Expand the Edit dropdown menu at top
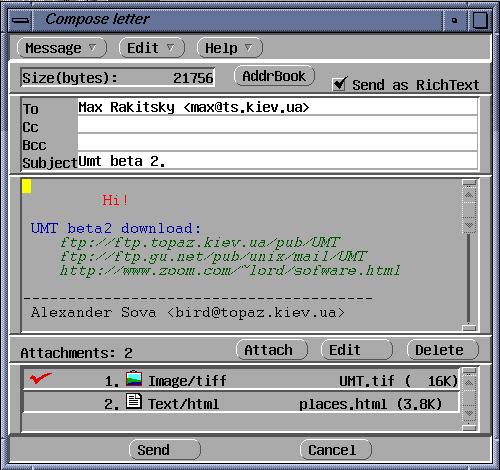Viewport: 500px width, 470px height. 152,48
